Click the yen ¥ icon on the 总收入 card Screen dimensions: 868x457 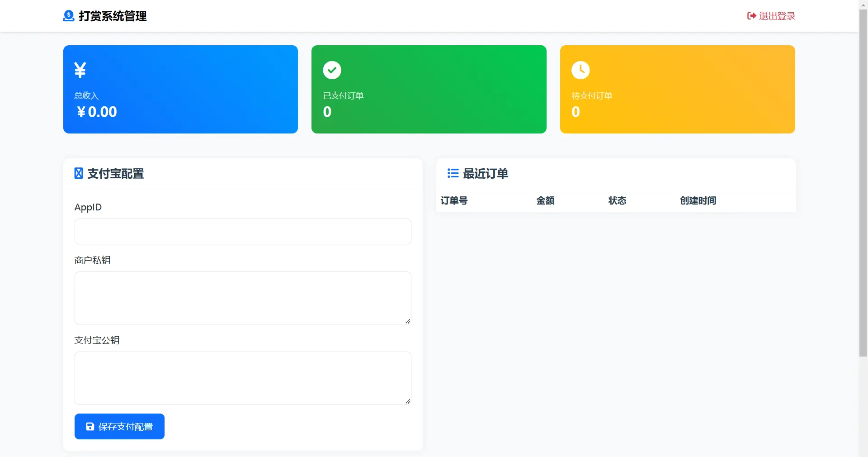pos(80,70)
